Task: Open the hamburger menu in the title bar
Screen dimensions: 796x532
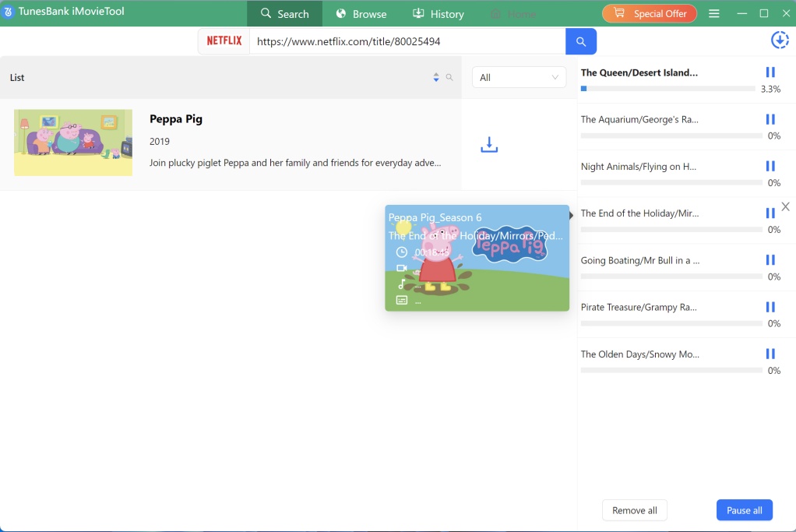Action: [x=713, y=13]
